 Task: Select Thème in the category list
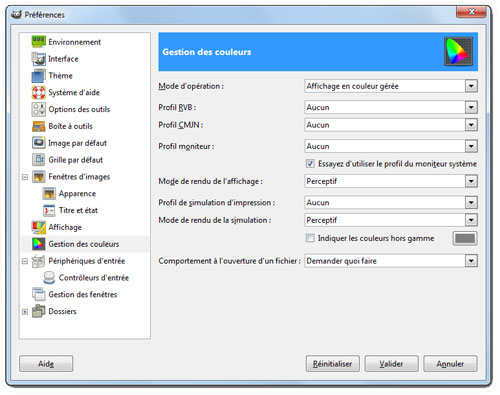coord(60,76)
